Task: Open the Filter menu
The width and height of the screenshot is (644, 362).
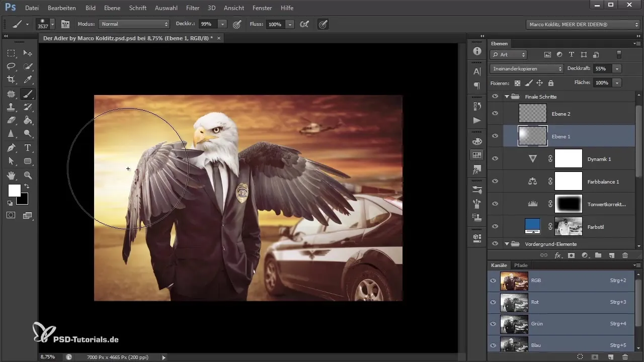Action: tap(193, 8)
